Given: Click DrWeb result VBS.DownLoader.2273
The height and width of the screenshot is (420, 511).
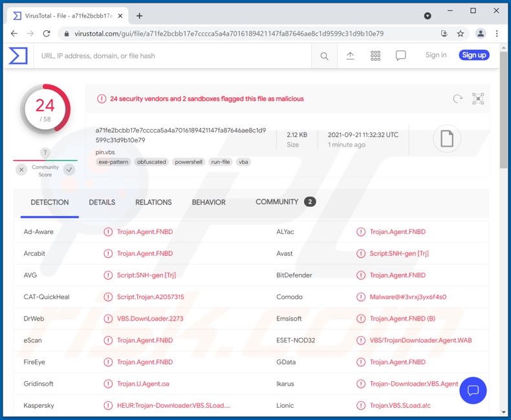Looking at the screenshot, I should pyautogui.click(x=150, y=319).
